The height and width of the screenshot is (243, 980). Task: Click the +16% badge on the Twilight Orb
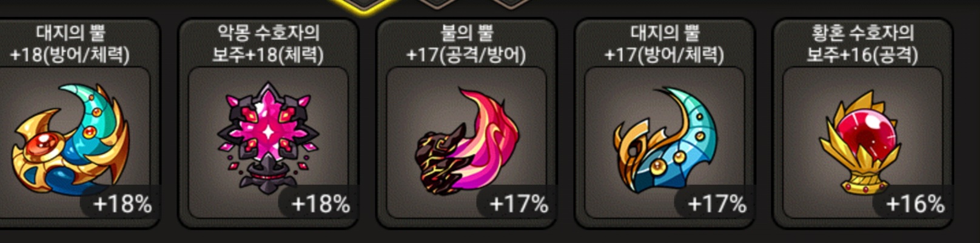[915, 204]
